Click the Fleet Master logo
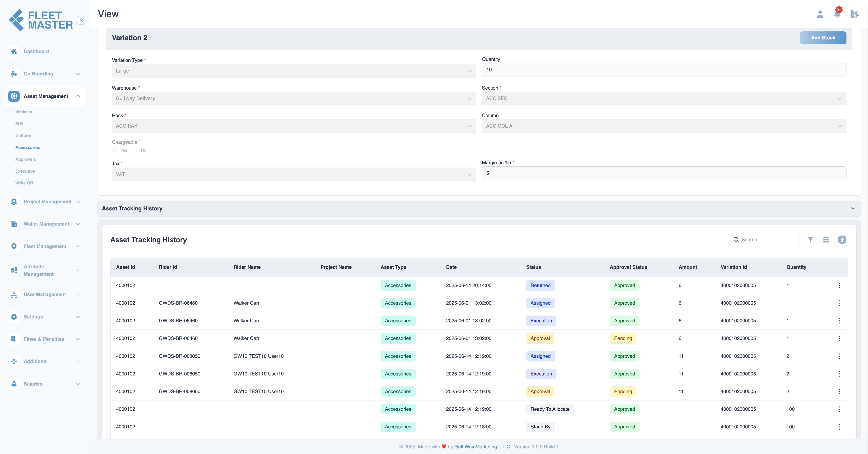 (x=40, y=20)
